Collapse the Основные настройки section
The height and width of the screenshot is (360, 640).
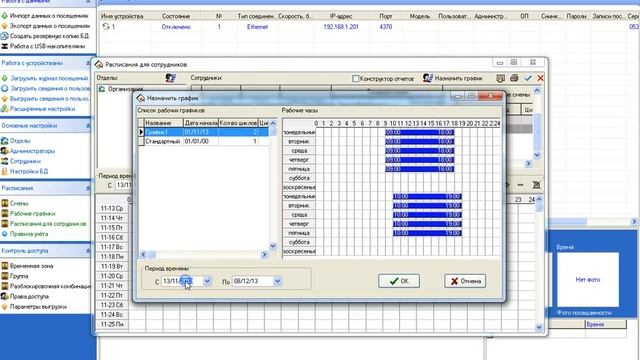click(x=88, y=126)
